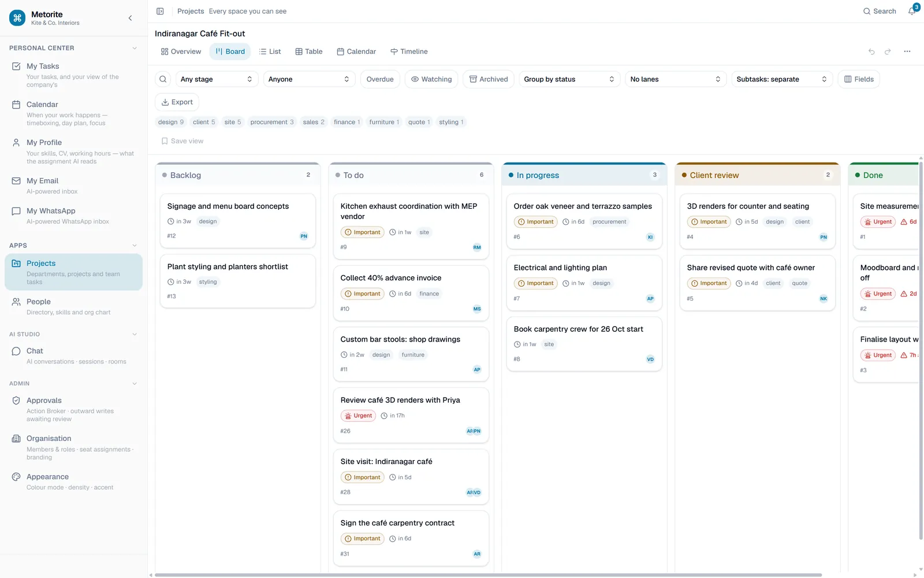Collapse the Personal Center section
Screen dimensions: 924x578
coord(135,48)
